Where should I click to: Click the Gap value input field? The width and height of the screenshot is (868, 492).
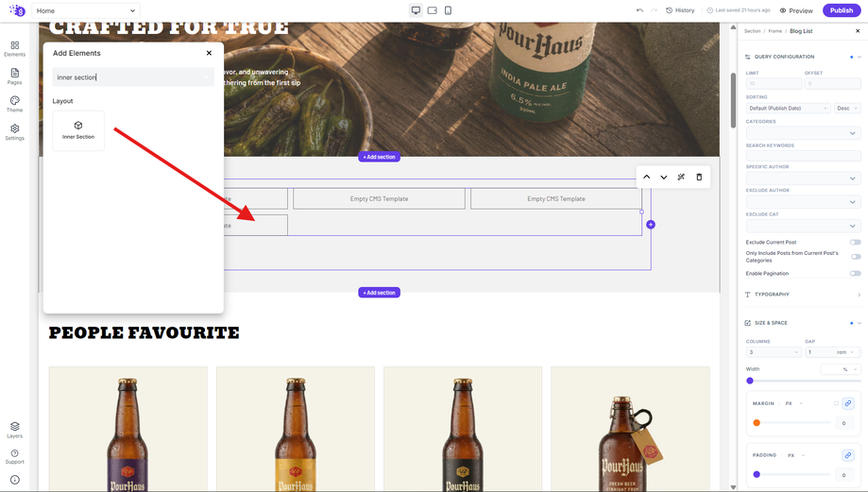[819, 352]
